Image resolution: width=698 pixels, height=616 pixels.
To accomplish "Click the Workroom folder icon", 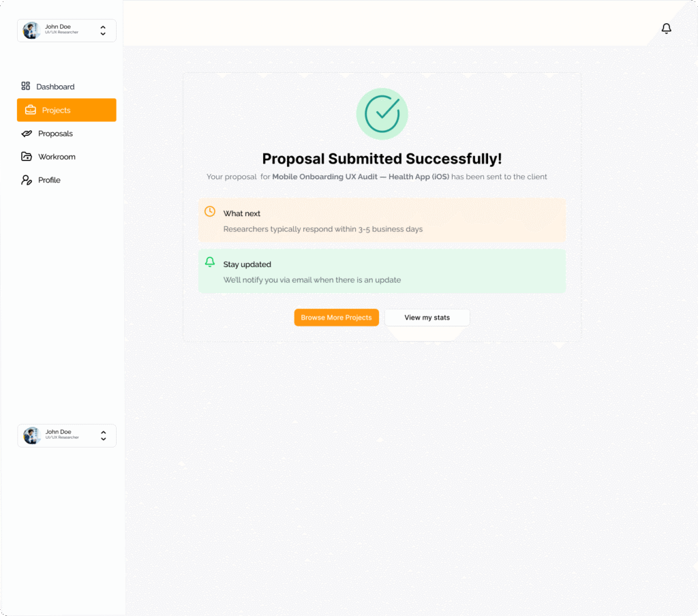I will (x=27, y=157).
